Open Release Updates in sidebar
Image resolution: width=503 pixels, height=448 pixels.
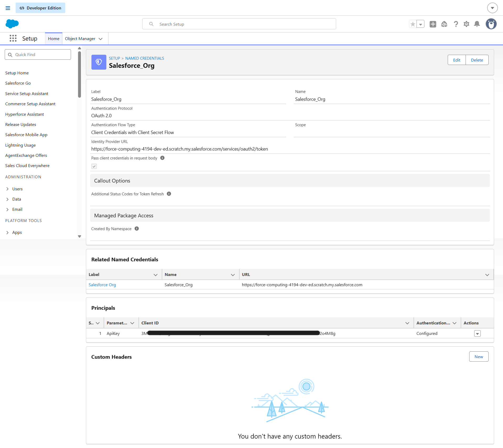[21, 125]
